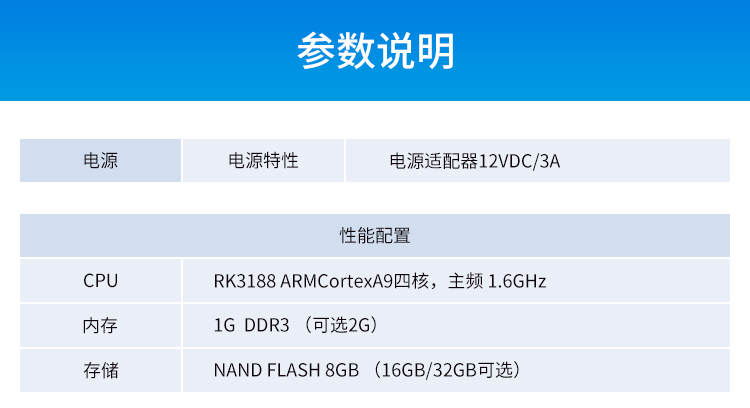Click the "性能配置" section header
The height and width of the screenshot is (408, 750).
[x=375, y=237]
